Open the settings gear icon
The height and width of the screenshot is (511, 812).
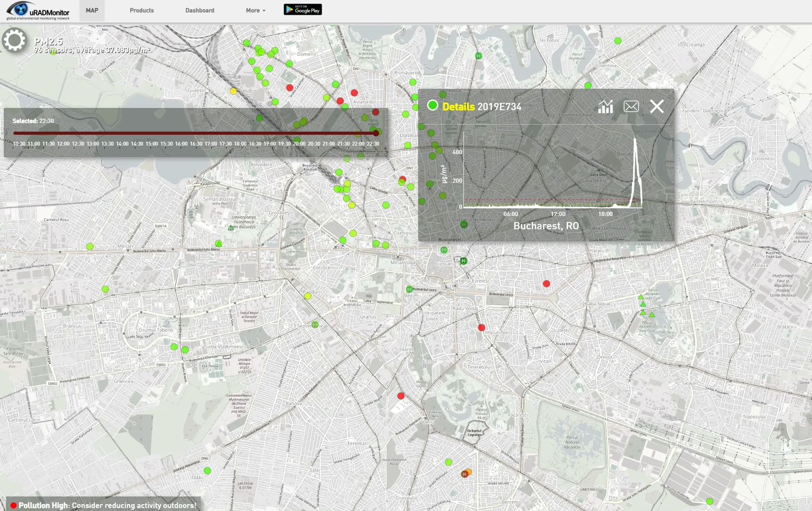click(x=15, y=40)
